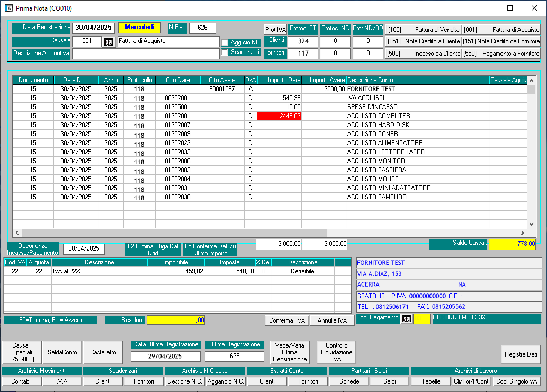This screenshot has width=547, height=392.
Task: Select the IVA ACQUISTI row
Action: click(270, 98)
